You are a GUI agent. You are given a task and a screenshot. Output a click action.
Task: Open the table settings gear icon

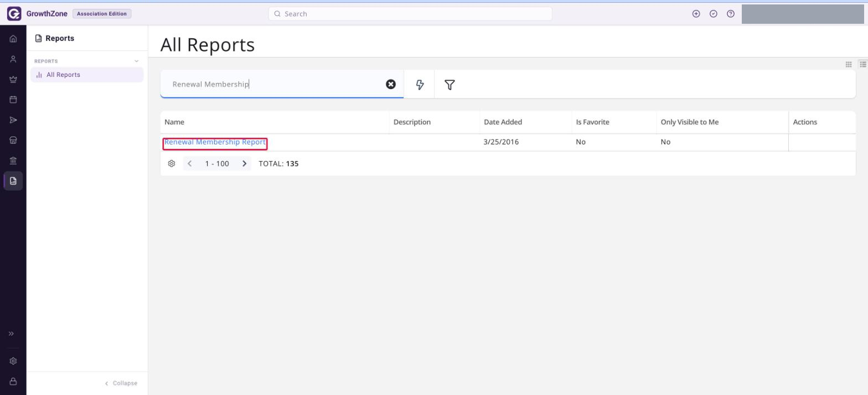tap(172, 164)
